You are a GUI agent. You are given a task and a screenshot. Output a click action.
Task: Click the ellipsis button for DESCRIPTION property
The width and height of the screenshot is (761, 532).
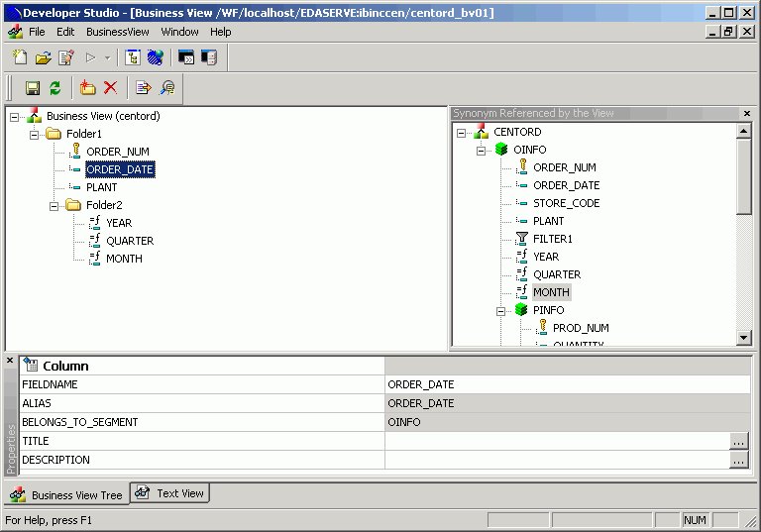[738, 460]
